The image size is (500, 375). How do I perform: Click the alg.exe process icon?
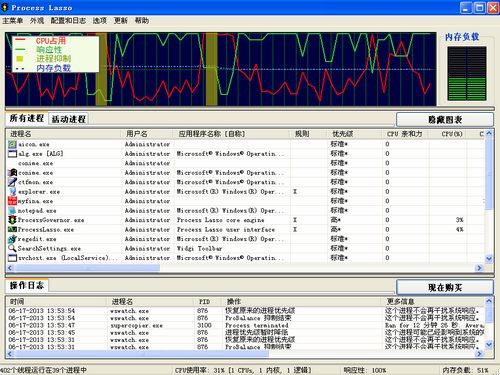(x=12, y=154)
